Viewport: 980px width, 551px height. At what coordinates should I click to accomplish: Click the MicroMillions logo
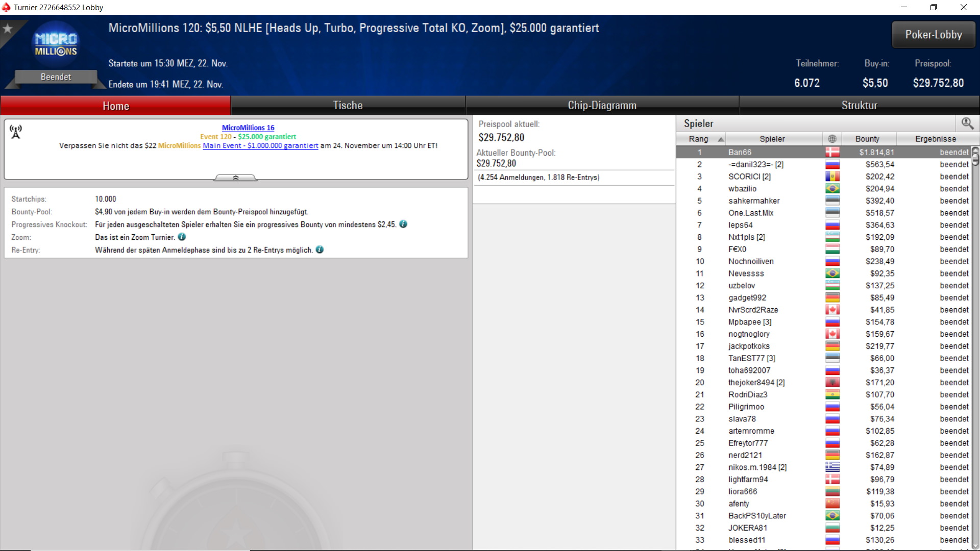[56, 45]
